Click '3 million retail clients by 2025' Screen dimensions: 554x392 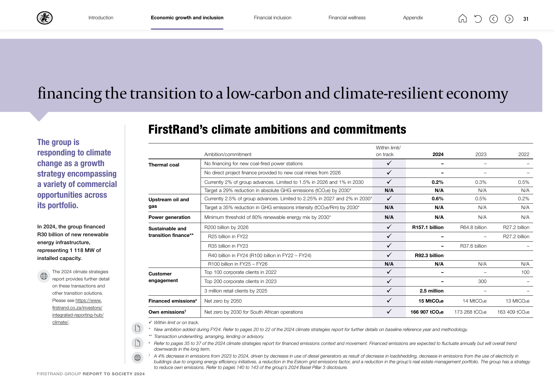[x=236, y=291]
